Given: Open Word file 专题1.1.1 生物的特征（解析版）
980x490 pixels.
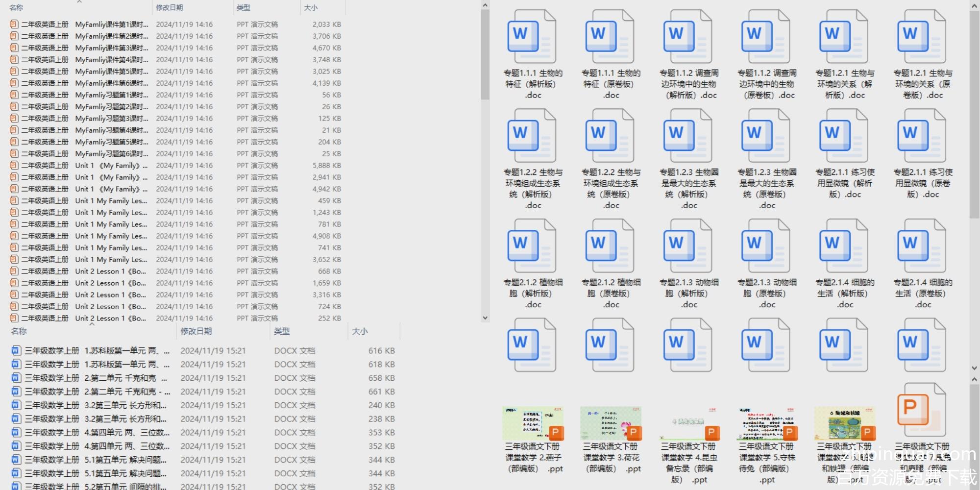Looking at the screenshot, I should [532, 37].
